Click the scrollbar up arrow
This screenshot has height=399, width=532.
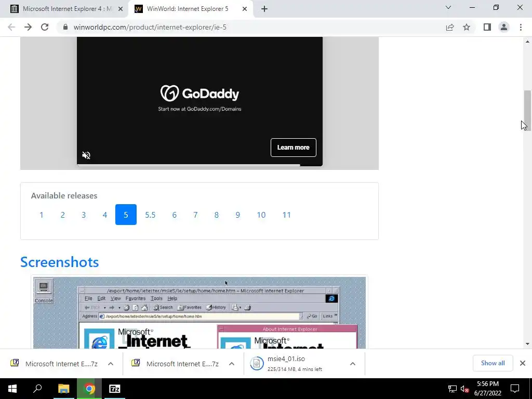tap(527, 42)
